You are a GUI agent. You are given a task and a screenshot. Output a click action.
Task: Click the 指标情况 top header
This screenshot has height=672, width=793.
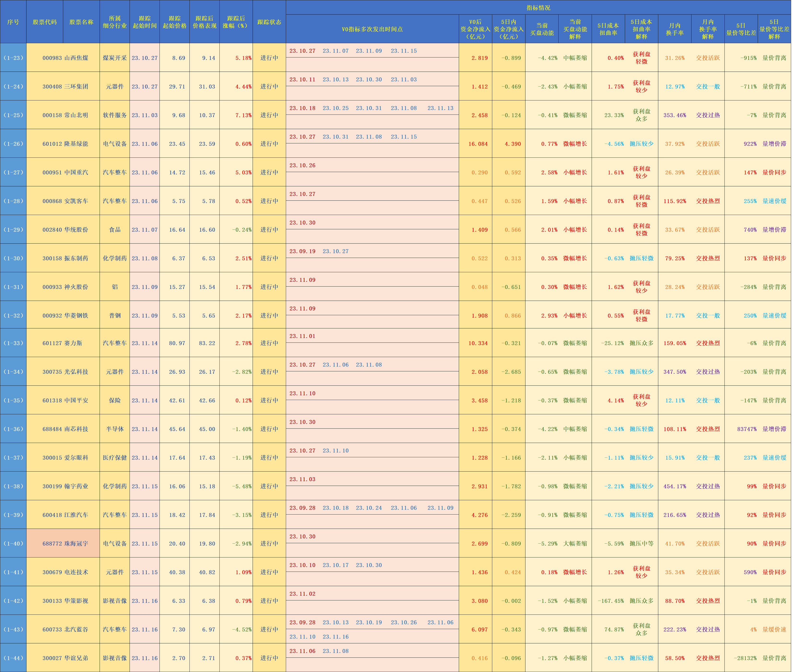538,8
